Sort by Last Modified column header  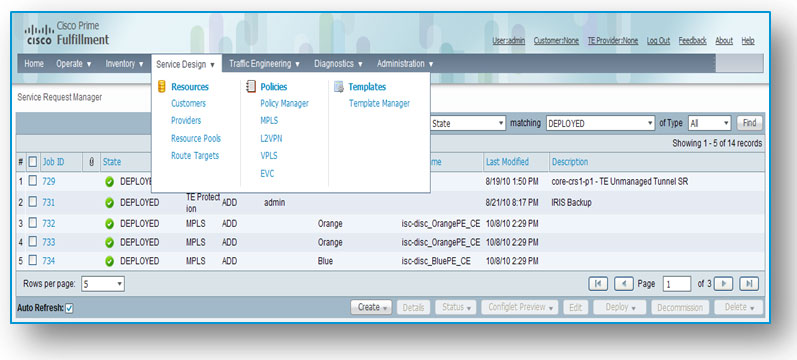507,162
